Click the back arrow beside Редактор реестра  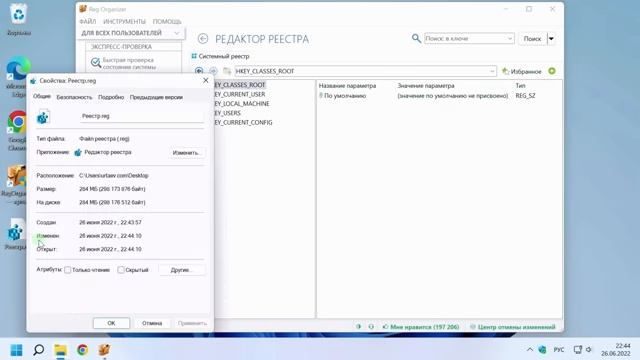click(202, 39)
